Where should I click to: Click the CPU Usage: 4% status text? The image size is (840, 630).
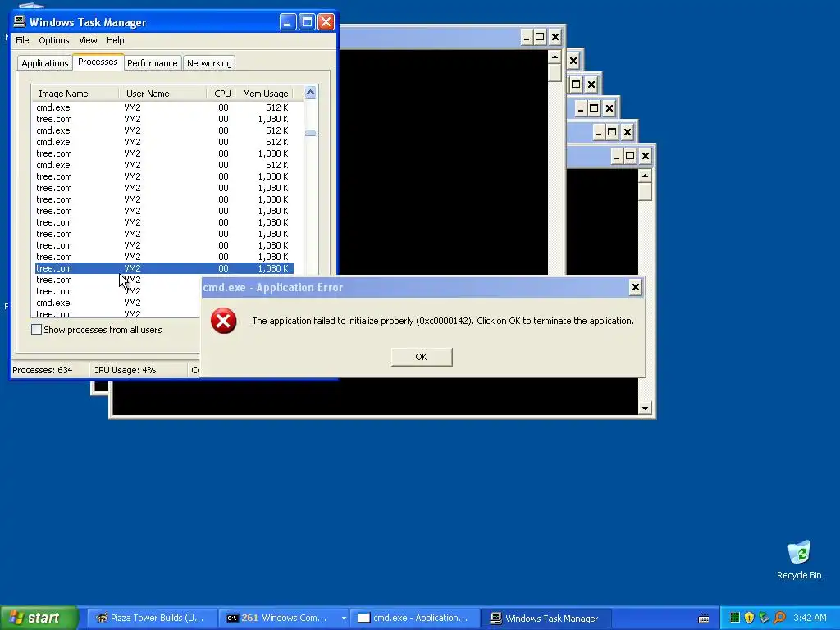click(125, 370)
